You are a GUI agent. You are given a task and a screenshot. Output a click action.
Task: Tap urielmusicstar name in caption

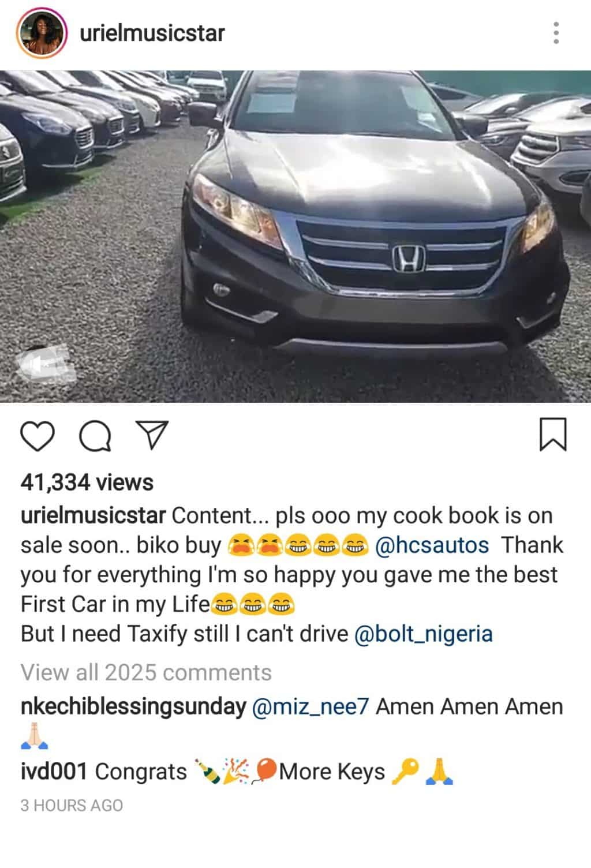(93, 515)
